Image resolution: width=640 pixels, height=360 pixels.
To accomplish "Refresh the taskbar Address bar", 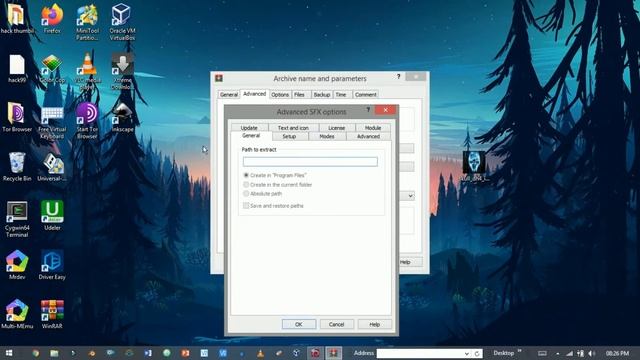I will coord(477,353).
